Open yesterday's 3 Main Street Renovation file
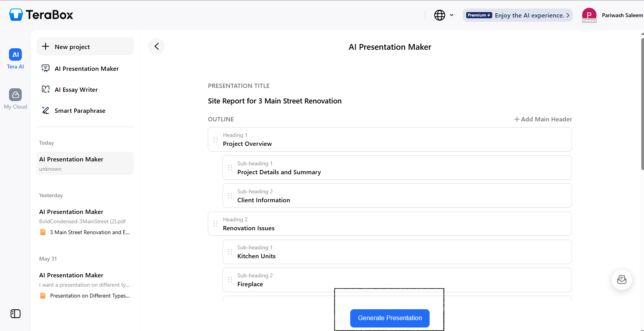Viewport: 644px width, 331px height. pos(89,233)
